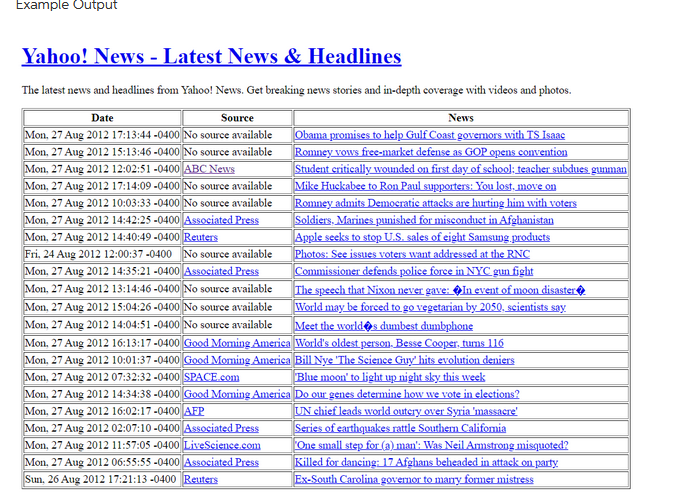Click the News column header

pyautogui.click(x=461, y=118)
